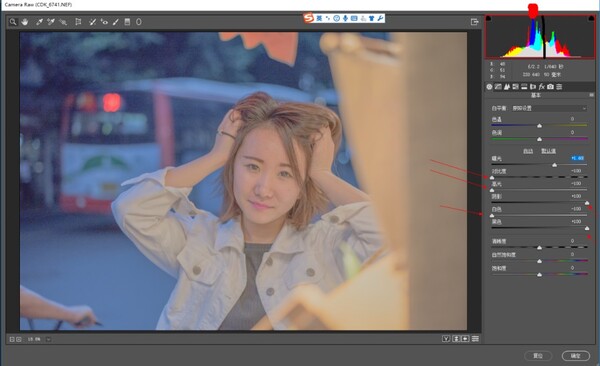Screen dimensions: 600x366
Task: Click the Exposure slider handle
Action: [554, 165]
